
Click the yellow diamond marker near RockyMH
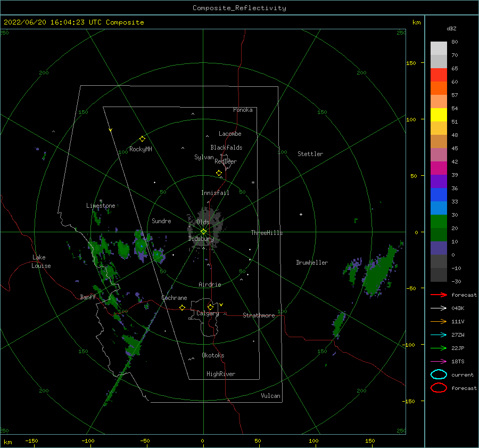coord(142,139)
